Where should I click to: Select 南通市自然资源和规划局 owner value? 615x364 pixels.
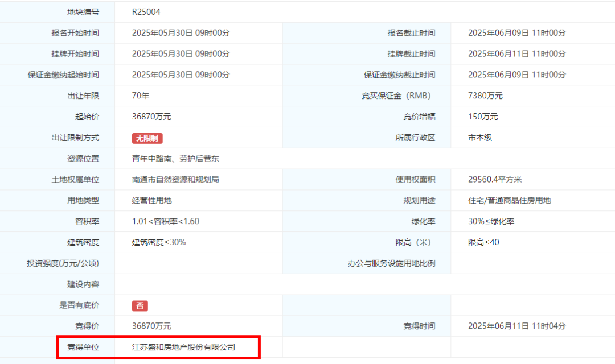(176, 180)
